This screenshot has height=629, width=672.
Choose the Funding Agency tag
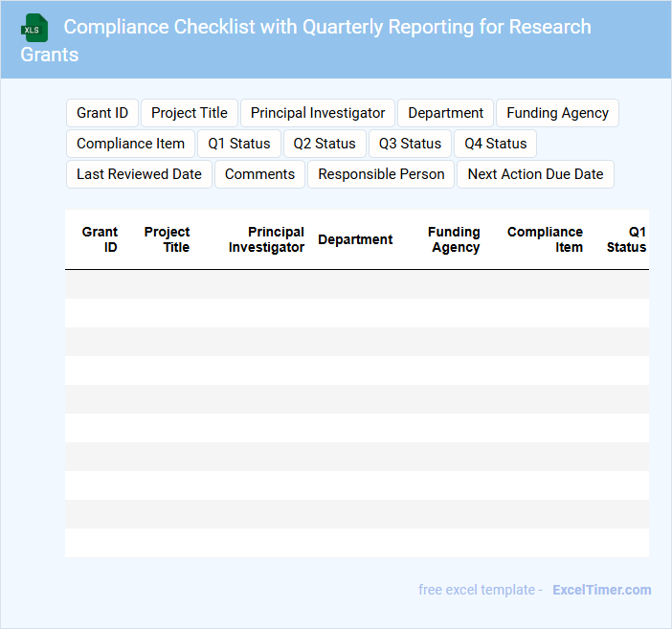[x=557, y=113]
